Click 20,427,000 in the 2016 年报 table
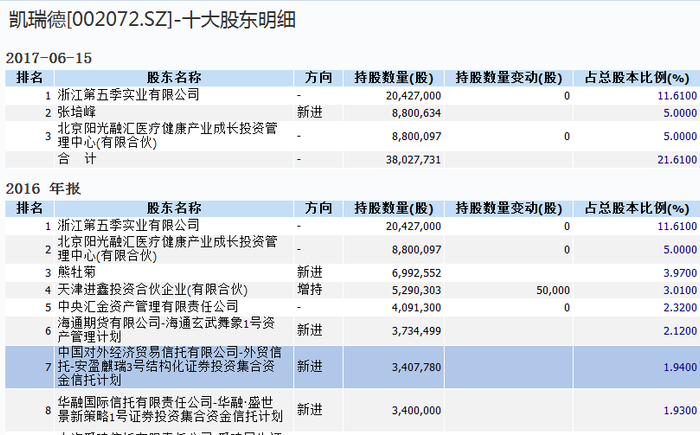Image resolution: width=700 pixels, height=435 pixels. coord(413,226)
